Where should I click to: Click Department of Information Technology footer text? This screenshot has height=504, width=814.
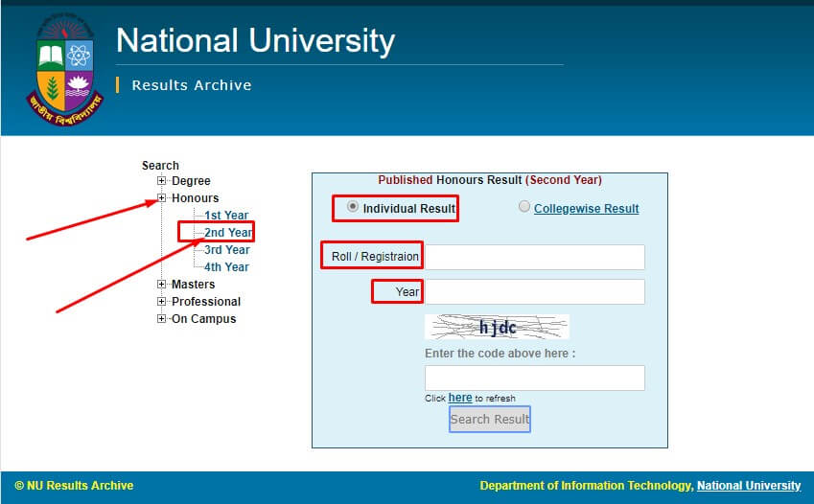click(587, 485)
